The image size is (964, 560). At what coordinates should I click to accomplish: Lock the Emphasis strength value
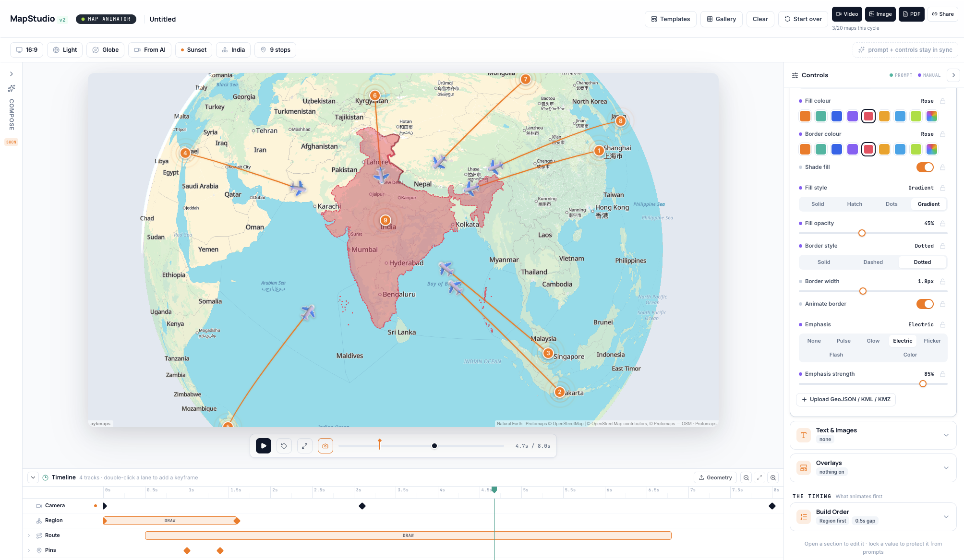[943, 374]
